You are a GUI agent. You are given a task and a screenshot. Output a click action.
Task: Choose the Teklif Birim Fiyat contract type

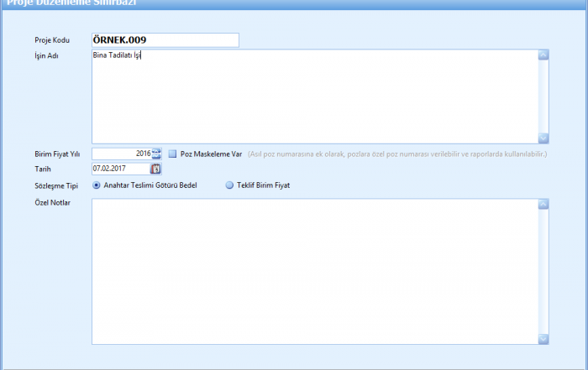(229, 185)
